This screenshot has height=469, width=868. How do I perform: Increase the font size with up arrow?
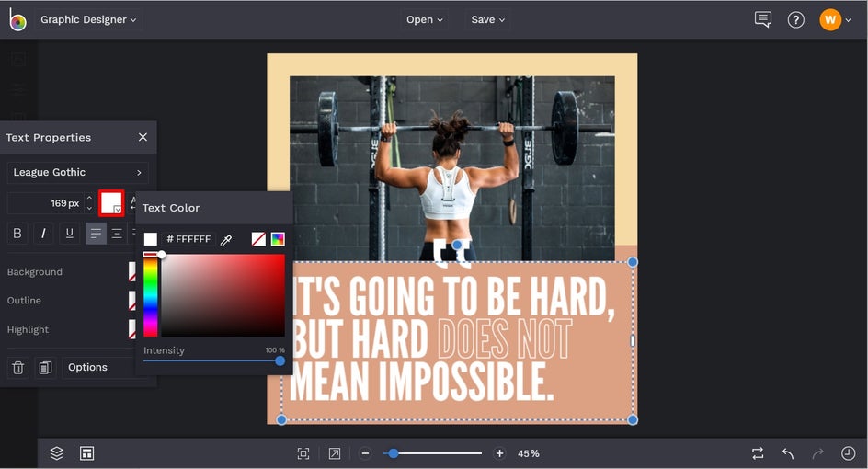point(89,198)
